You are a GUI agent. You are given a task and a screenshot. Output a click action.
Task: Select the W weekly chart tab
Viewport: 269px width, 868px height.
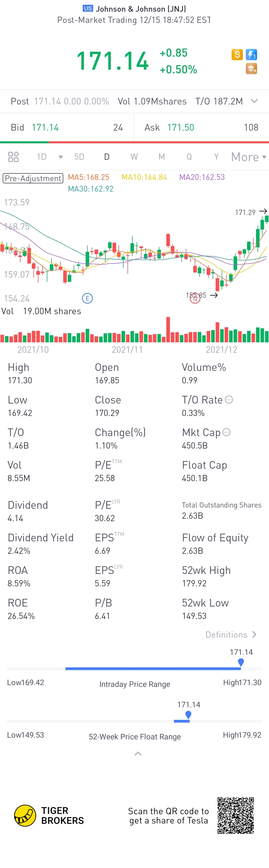tap(134, 157)
